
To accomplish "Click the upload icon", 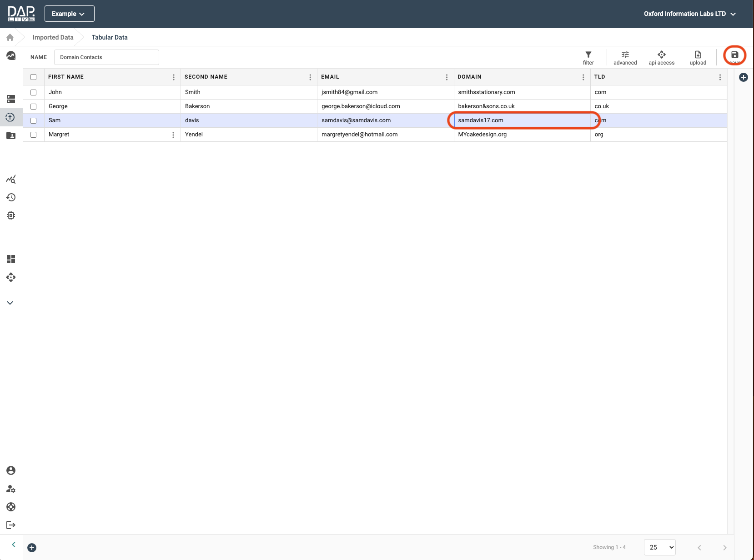I will tap(698, 58).
